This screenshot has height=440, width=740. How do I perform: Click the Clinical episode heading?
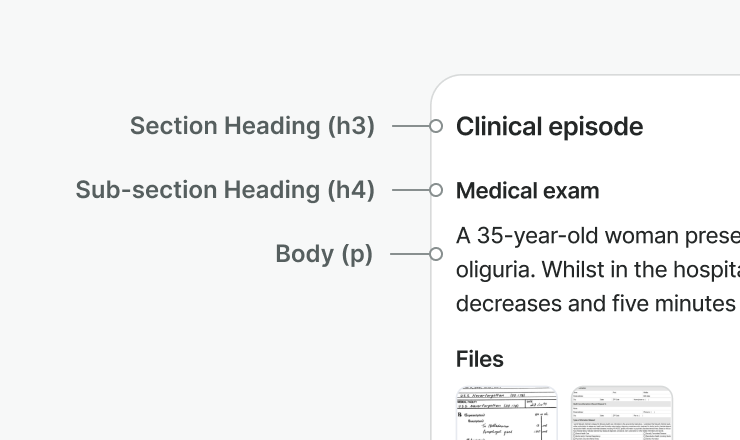pyautogui.click(x=549, y=127)
